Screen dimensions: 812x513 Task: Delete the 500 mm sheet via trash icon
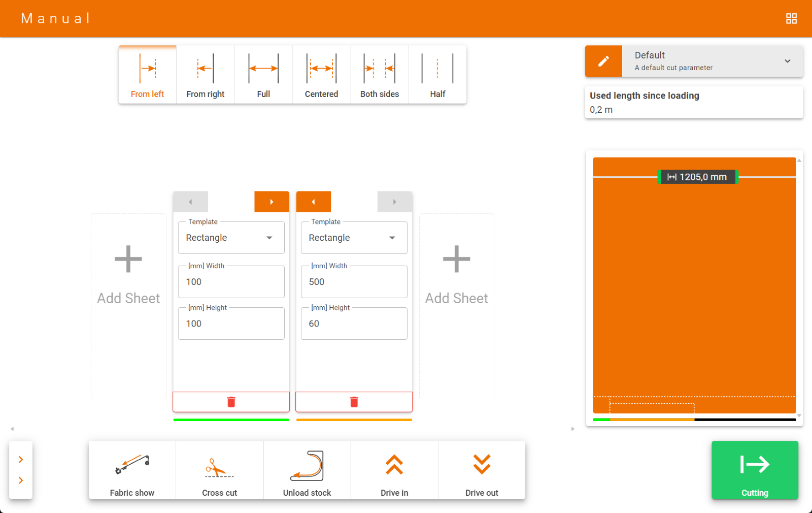point(354,402)
